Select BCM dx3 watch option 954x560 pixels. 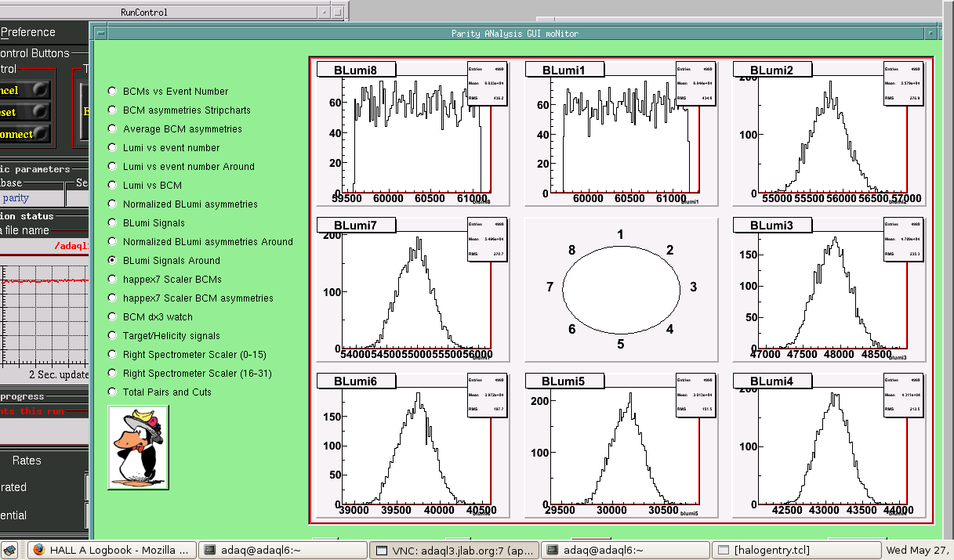coord(113,317)
